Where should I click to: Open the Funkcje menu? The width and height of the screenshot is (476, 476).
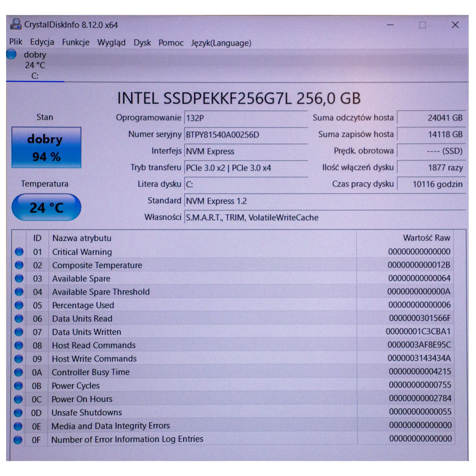76,42
